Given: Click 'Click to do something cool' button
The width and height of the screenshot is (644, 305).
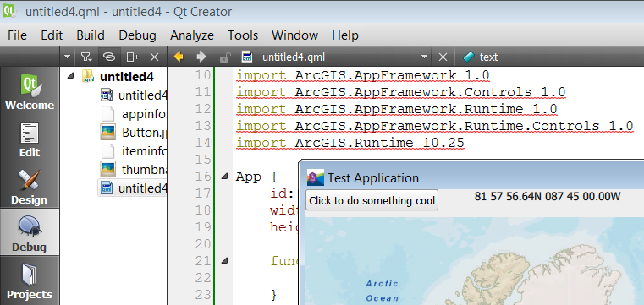Looking at the screenshot, I should (372, 200).
